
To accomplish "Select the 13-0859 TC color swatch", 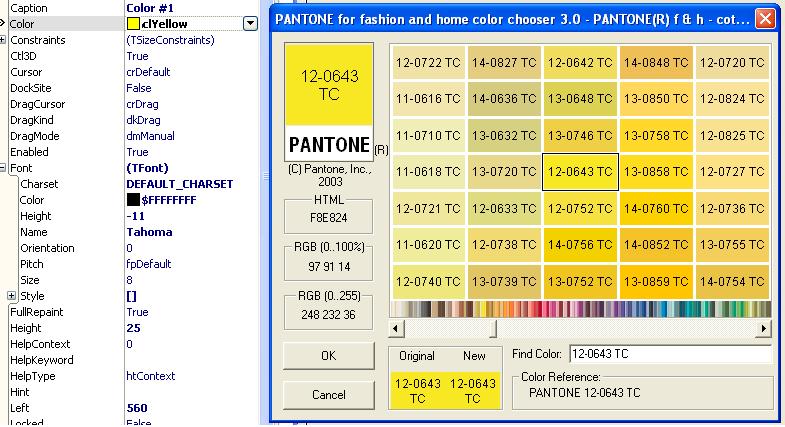I will [x=656, y=281].
